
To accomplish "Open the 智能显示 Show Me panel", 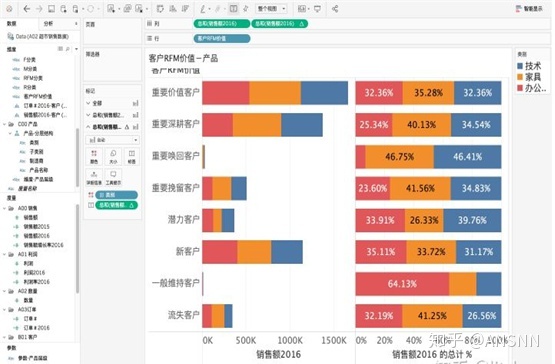I will tap(529, 9).
